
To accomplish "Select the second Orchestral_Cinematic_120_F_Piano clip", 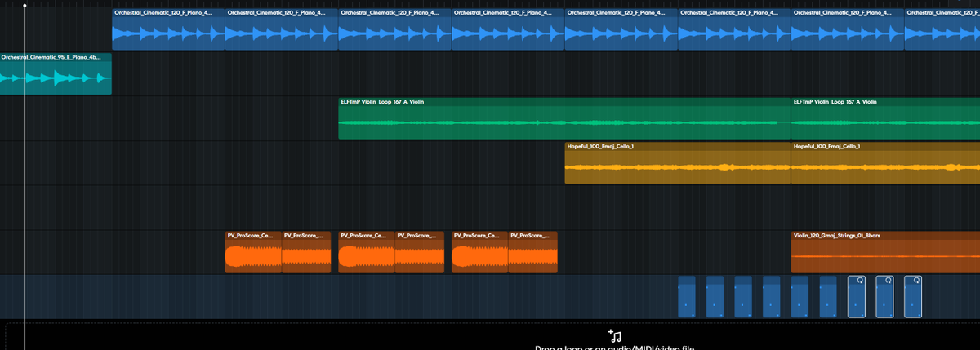I will coord(281,29).
